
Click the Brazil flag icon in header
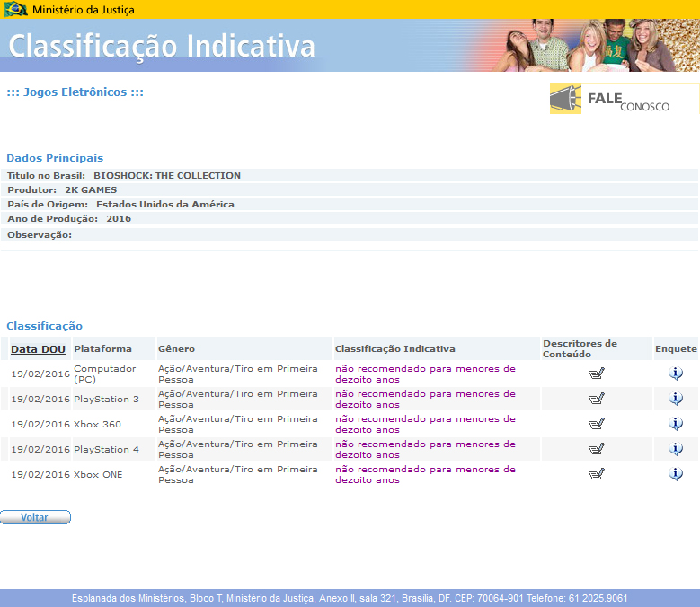click(15, 10)
